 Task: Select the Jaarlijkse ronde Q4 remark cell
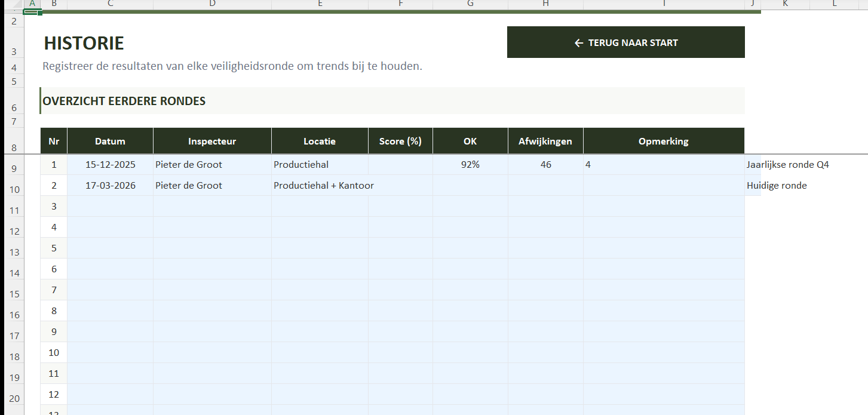(787, 165)
